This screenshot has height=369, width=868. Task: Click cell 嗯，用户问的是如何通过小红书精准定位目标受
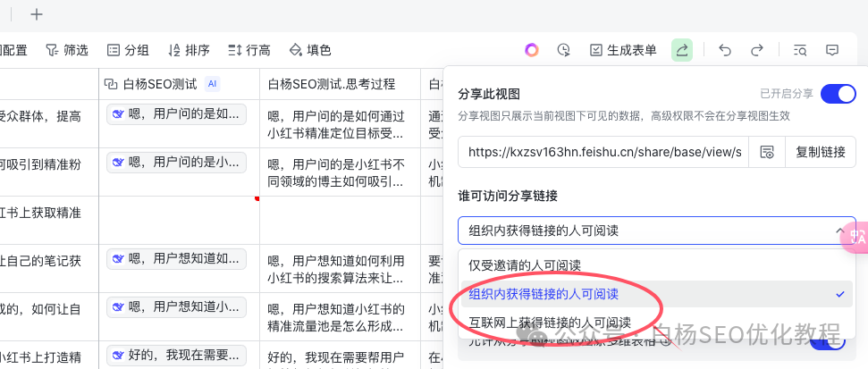[x=340, y=124]
